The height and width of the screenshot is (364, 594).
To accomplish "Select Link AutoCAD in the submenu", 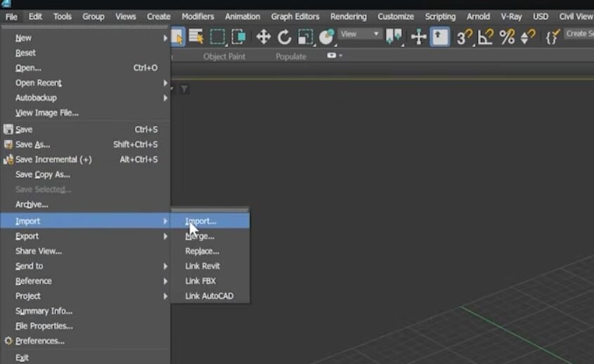I will (x=210, y=296).
